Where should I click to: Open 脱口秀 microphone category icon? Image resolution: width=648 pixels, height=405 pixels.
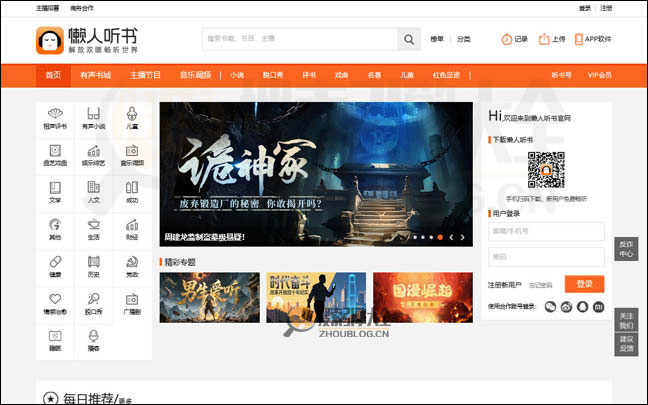tap(93, 298)
